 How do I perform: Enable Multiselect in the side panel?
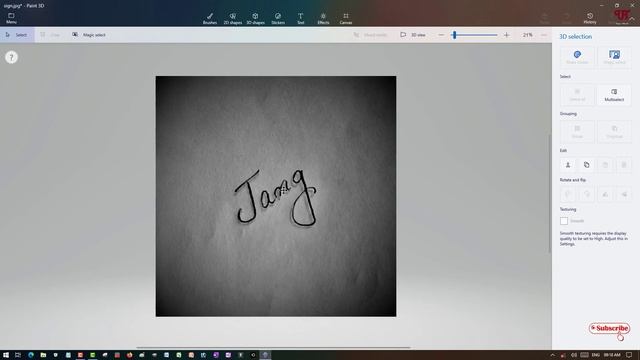click(614, 95)
